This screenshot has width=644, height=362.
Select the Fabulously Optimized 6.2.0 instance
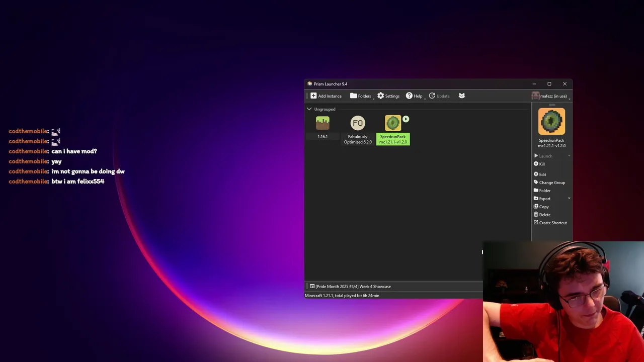click(358, 130)
